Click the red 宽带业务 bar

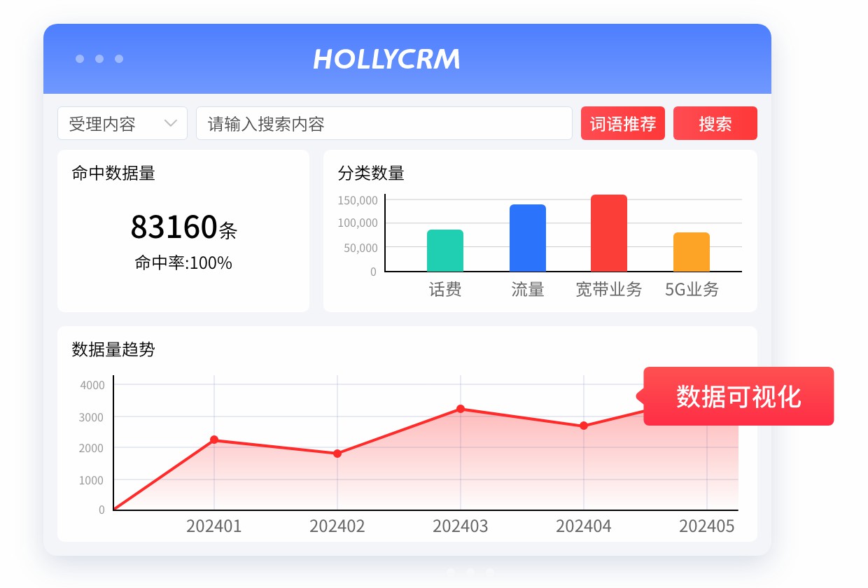[608, 232]
